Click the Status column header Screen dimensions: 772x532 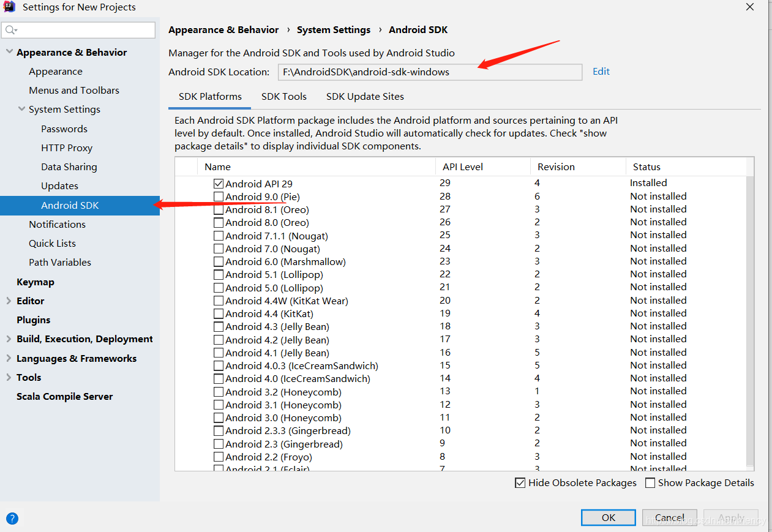[x=686, y=167]
